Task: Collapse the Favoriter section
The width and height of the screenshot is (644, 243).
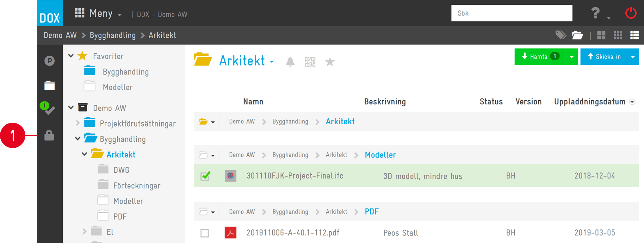Action: (x=71, y=56)
